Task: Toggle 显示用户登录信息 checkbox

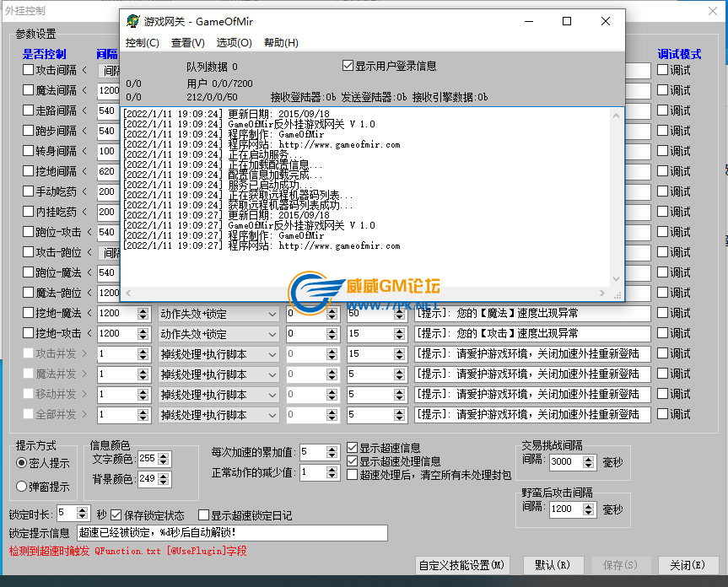Action: (x=348, y=66)
